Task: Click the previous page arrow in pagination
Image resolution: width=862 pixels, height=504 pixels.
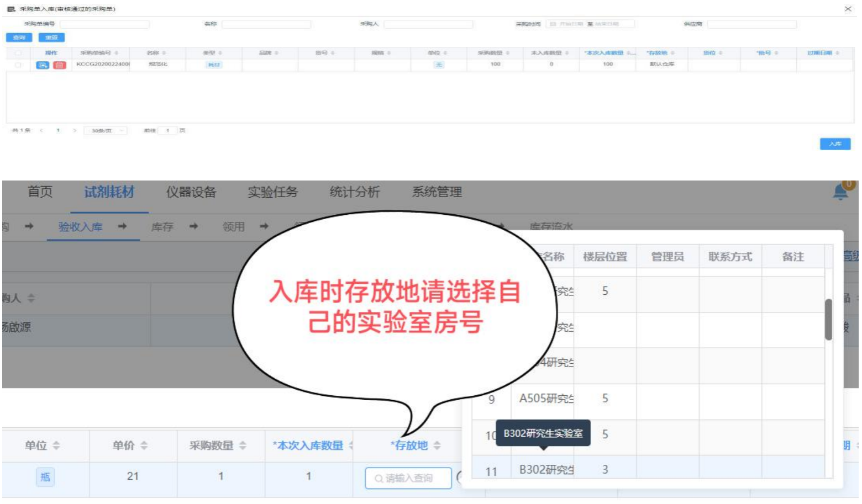Action: coord(41,131)
